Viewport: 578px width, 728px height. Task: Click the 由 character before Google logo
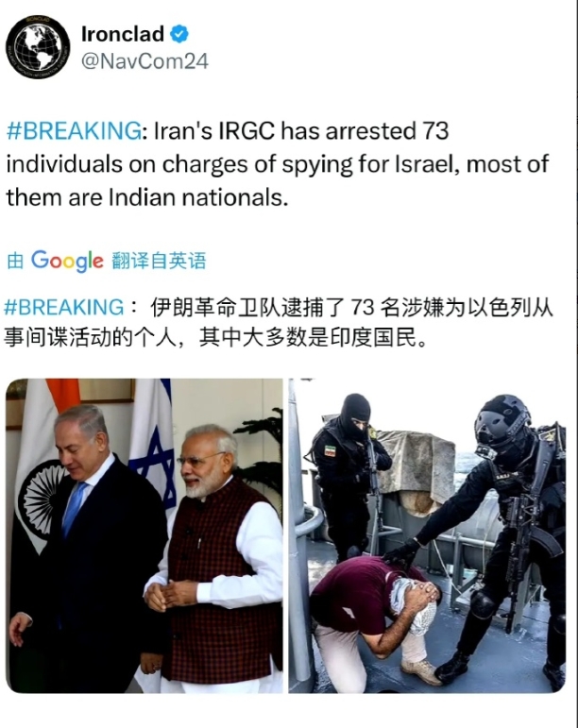(x=15, y=261)
